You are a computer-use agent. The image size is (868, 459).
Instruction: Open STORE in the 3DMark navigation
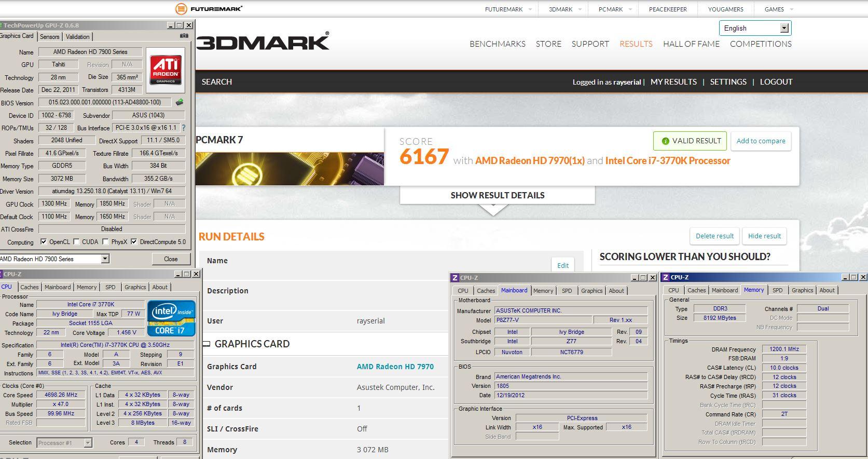(x=548, y=44)
